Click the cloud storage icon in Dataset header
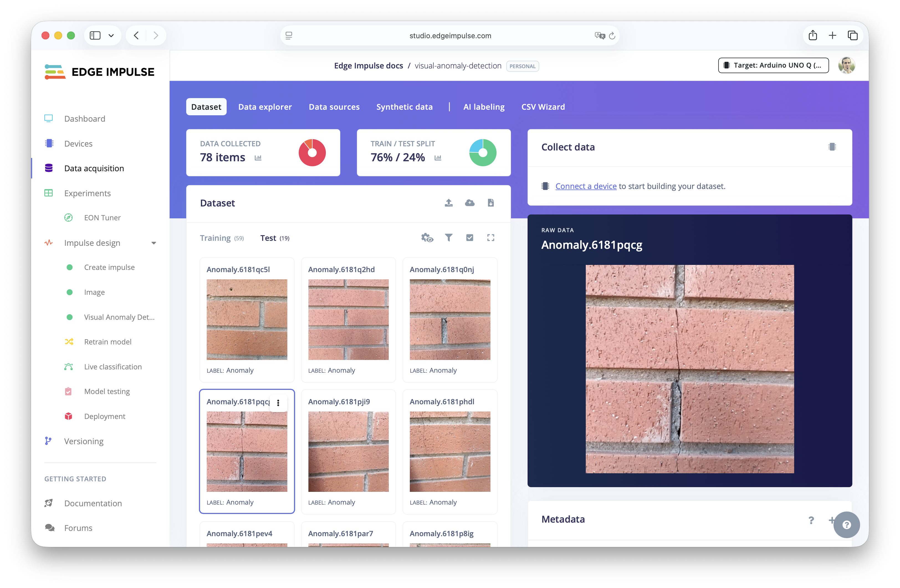The image size is (900, 588). (470, 203)
